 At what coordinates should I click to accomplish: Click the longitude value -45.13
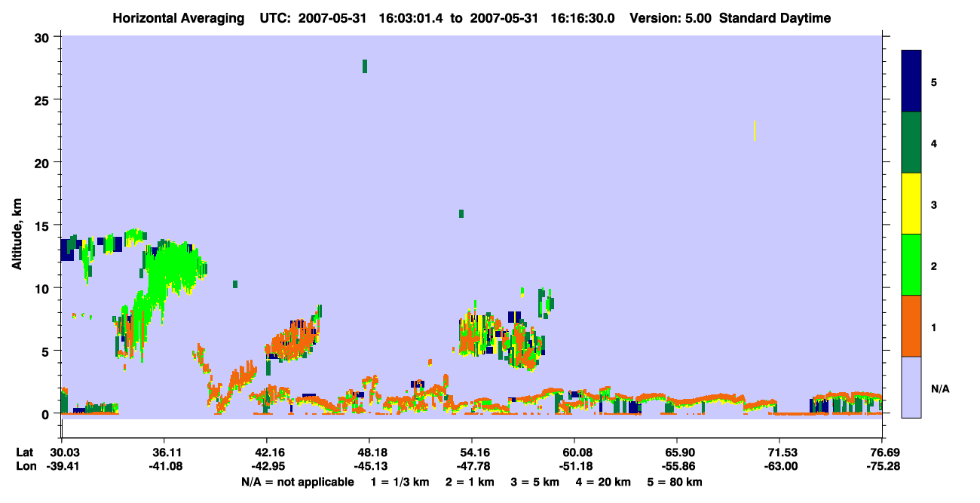pos(369,466)
